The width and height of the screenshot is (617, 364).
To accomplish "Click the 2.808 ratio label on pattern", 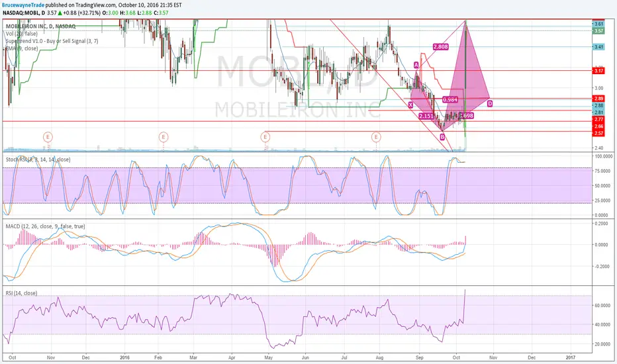I will pyautogui.click(x=440, y=47).
